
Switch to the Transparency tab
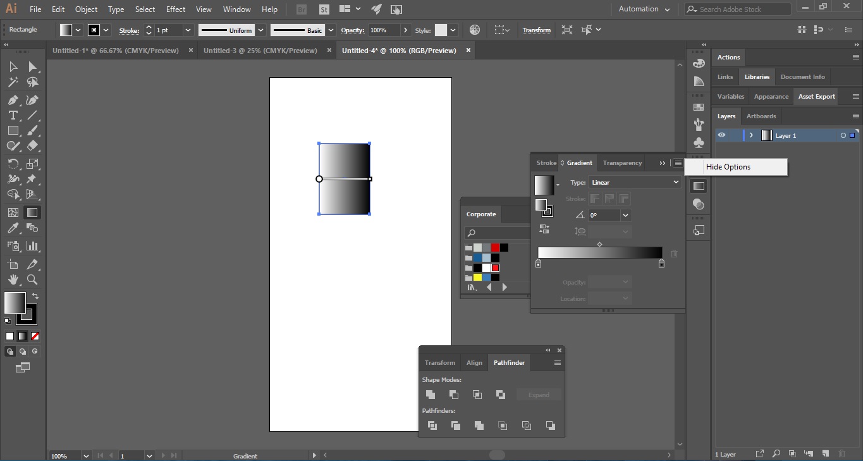click(622, 163)
